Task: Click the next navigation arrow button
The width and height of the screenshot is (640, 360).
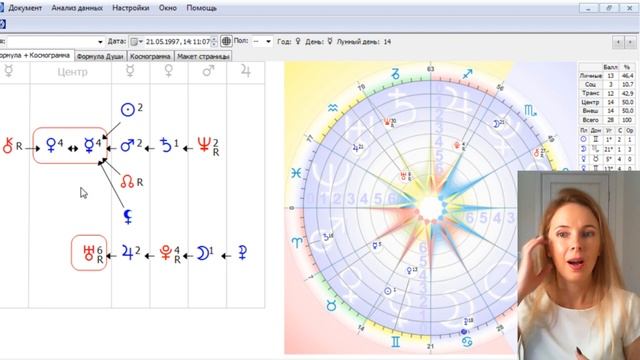Action: [x=631, y=42]
